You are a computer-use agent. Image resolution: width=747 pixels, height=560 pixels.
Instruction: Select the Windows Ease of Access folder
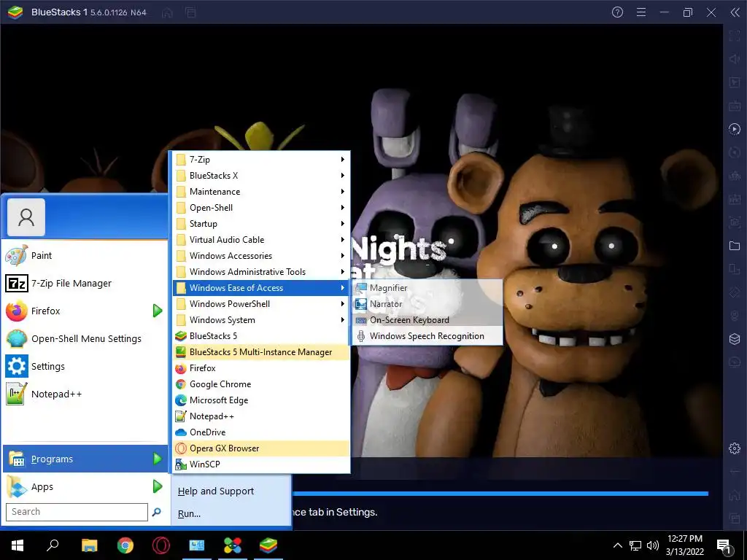261,288
